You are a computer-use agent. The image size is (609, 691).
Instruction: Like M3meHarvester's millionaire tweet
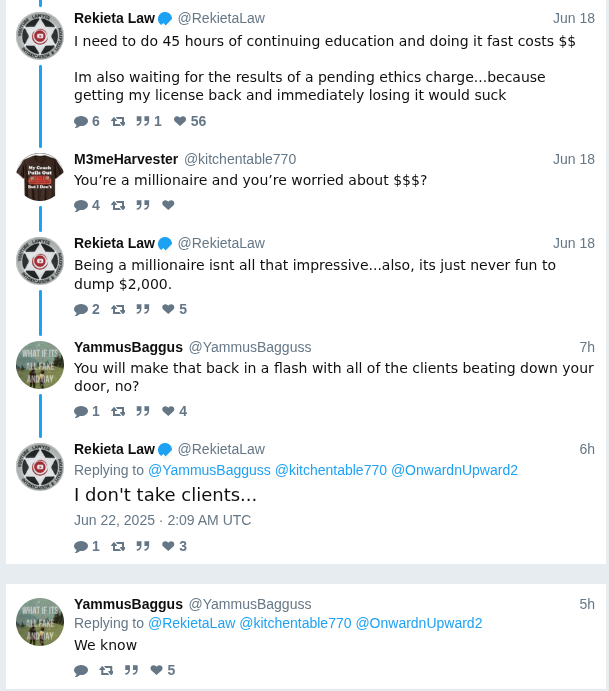click(x=168, y=205)
